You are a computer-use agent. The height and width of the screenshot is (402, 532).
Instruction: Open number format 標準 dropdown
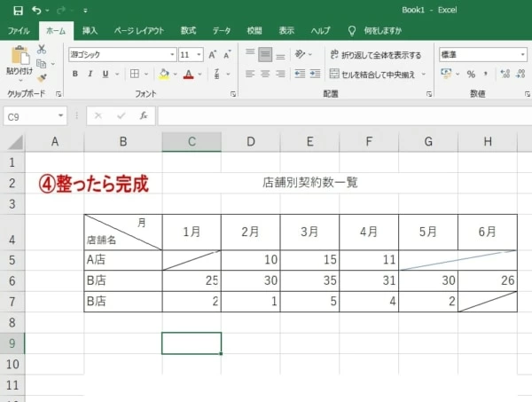[522, 55]
